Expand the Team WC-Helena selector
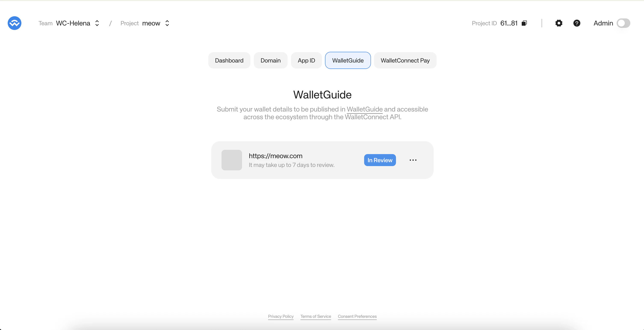This screenshot has width=644, height=330. coord(97,23)
